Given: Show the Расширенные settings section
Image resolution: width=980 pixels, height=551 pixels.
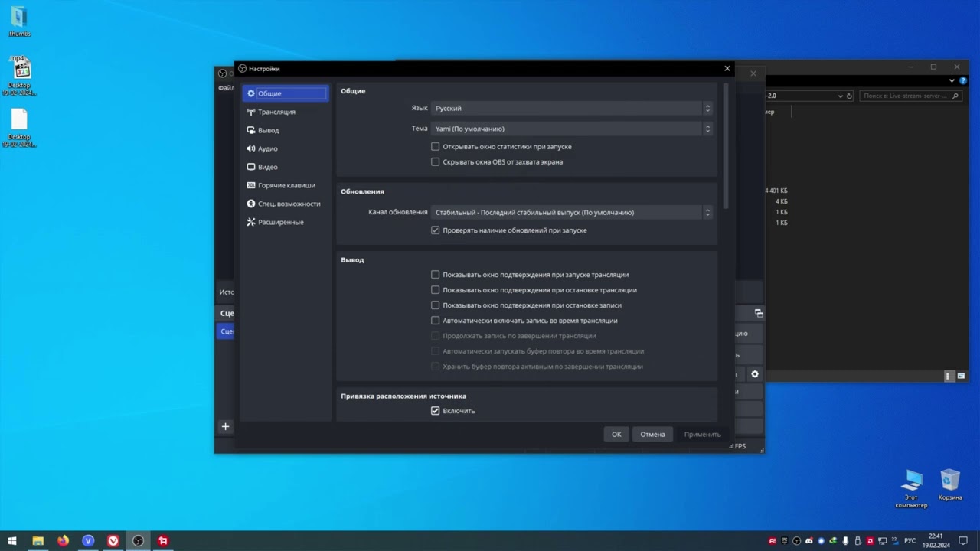Looking at the screenshot, I should (285, 222).
